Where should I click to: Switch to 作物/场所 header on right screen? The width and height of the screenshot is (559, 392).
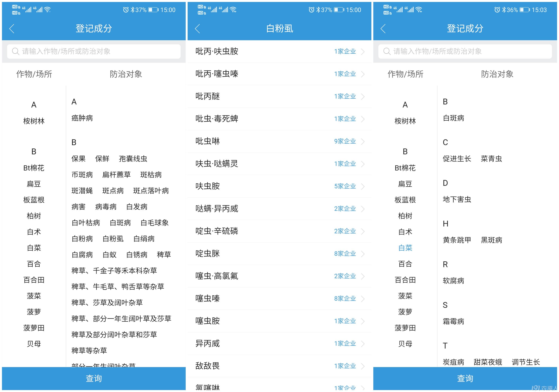405,74
